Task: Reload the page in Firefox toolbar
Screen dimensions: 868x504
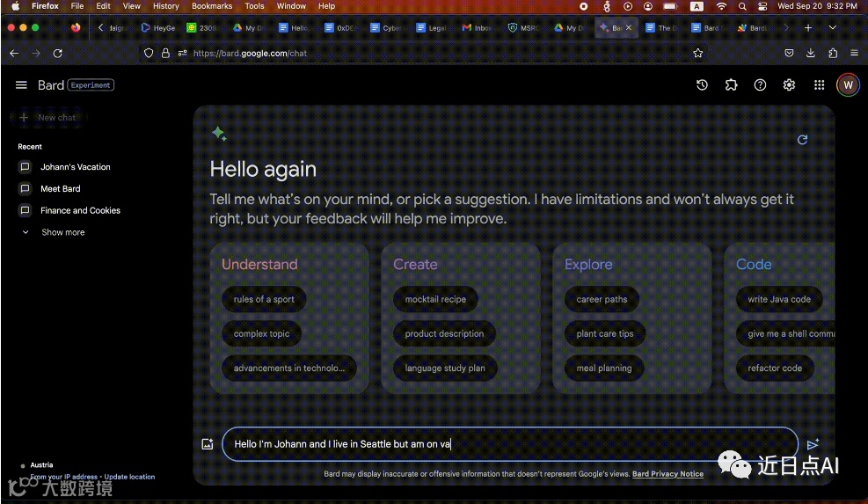Action: 57,53
